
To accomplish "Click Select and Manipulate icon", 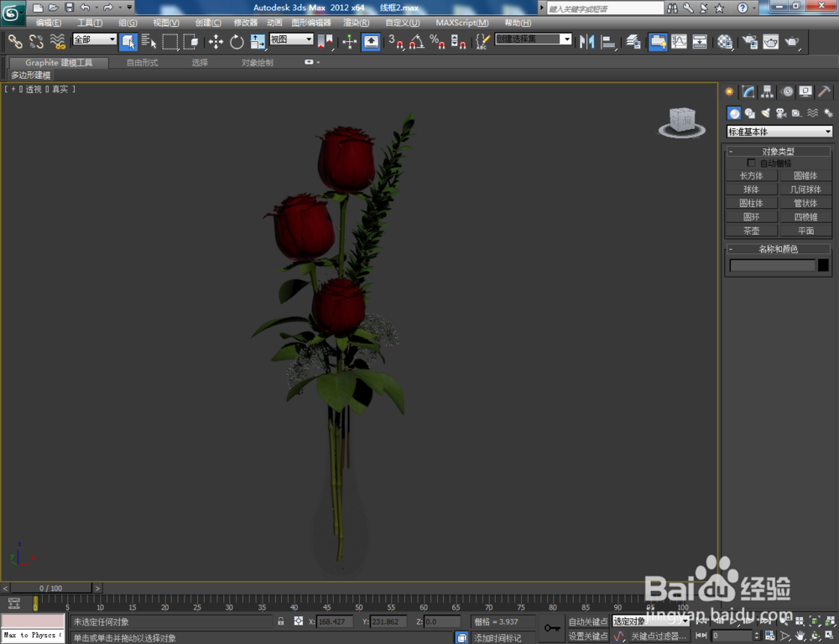I will pyautogui.click(x=349, y=41).
